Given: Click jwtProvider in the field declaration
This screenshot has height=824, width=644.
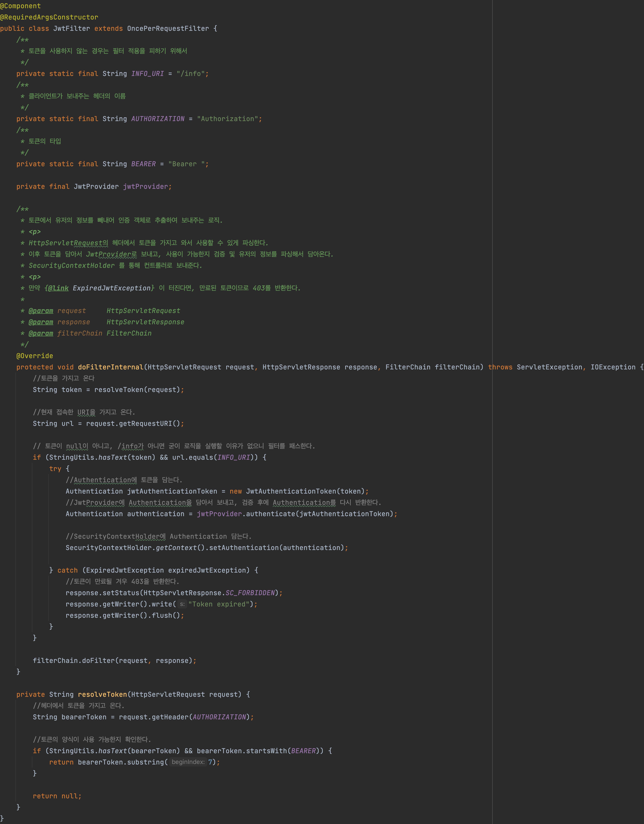Looking at the screenshot, I should (145, 187).
